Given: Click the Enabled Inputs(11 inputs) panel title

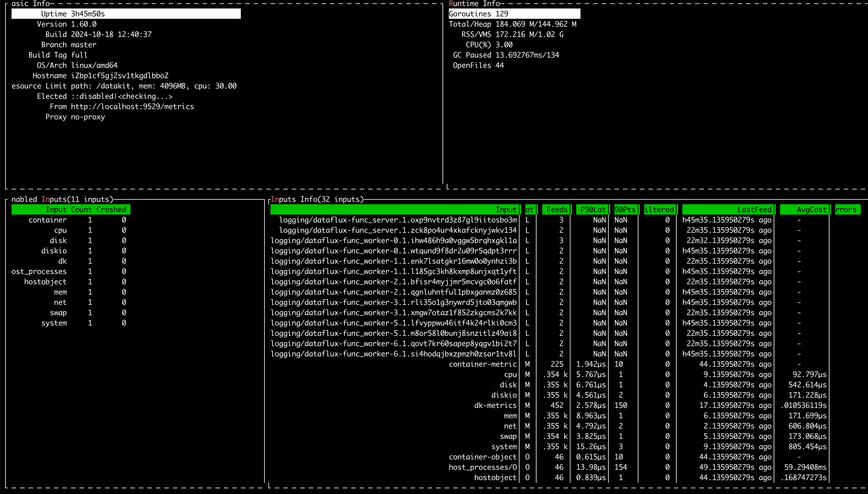Looking at the screenshot, I should coord(62,199).
